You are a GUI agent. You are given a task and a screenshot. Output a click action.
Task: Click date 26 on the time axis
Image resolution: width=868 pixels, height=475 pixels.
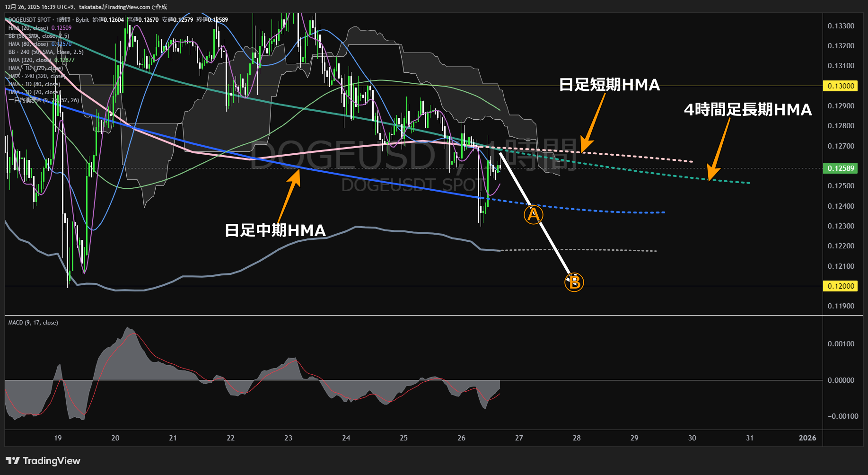461,438
